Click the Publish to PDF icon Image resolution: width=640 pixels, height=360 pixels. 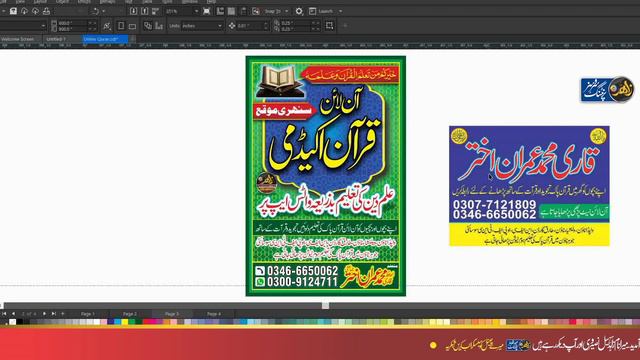156,11
